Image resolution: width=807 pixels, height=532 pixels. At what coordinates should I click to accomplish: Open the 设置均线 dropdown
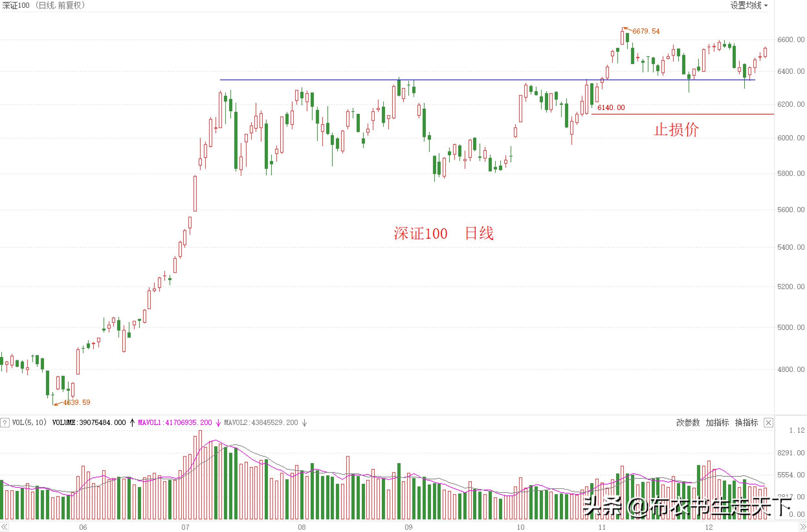[x=749, y=5]
